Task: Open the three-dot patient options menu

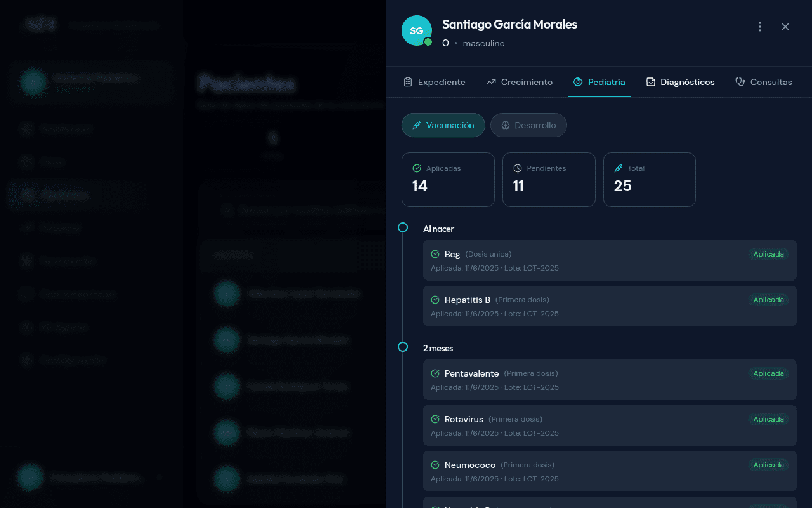Action: pos(760,27)
